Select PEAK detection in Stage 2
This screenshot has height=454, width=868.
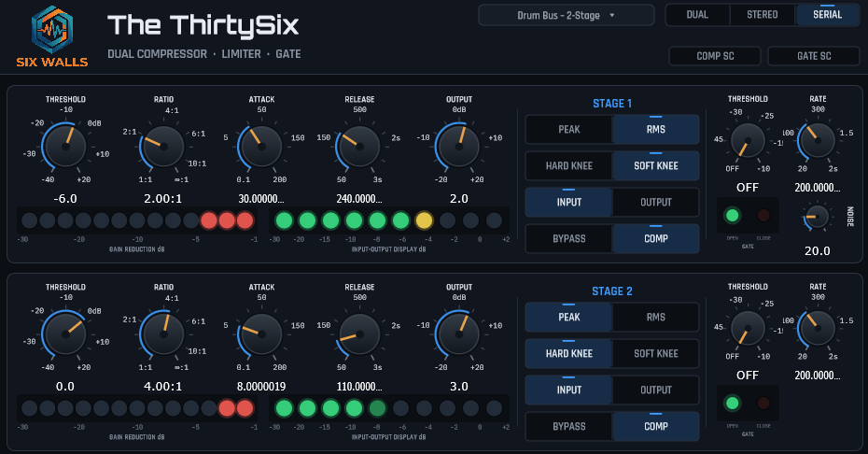point(568,317)
